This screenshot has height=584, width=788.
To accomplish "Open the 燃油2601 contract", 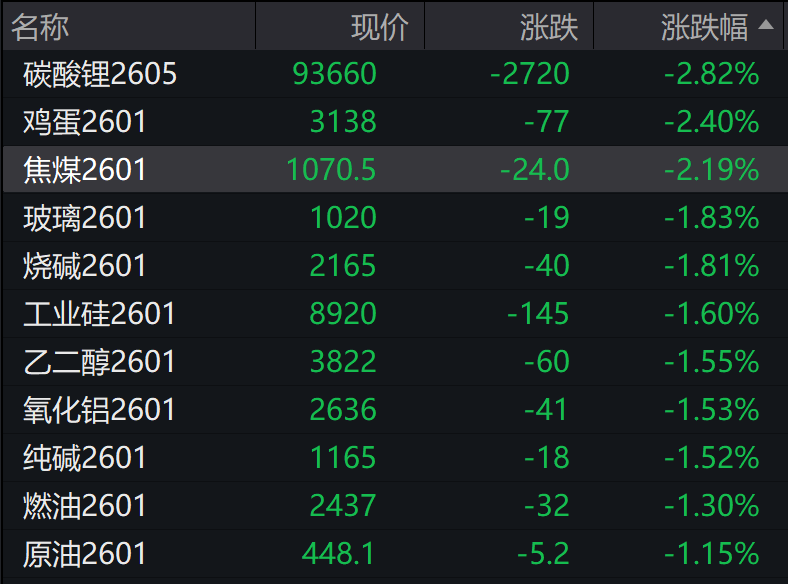I will tap(85, 506).
